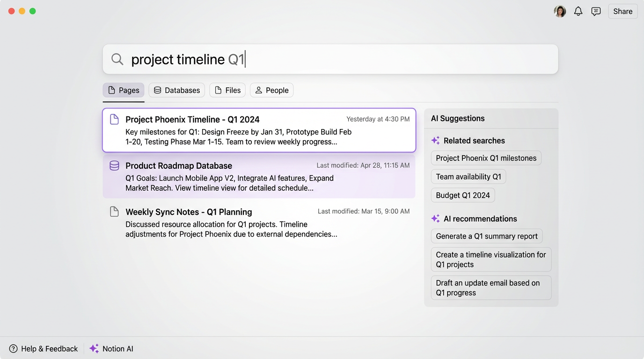Image resolution: width=644 pixels, height=359 pixels.
Task: Click the notification bell icon
Action: point(578,11)
